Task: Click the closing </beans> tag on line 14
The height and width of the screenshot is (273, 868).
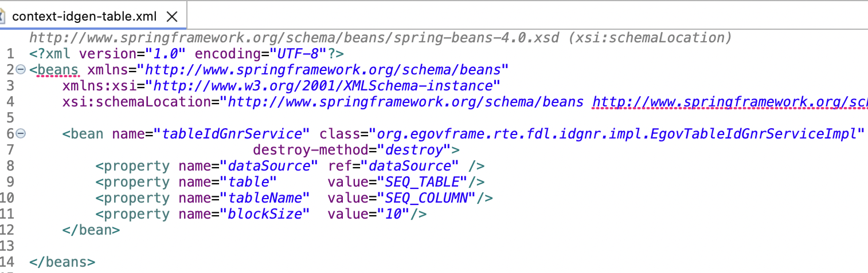Action: 62,262
